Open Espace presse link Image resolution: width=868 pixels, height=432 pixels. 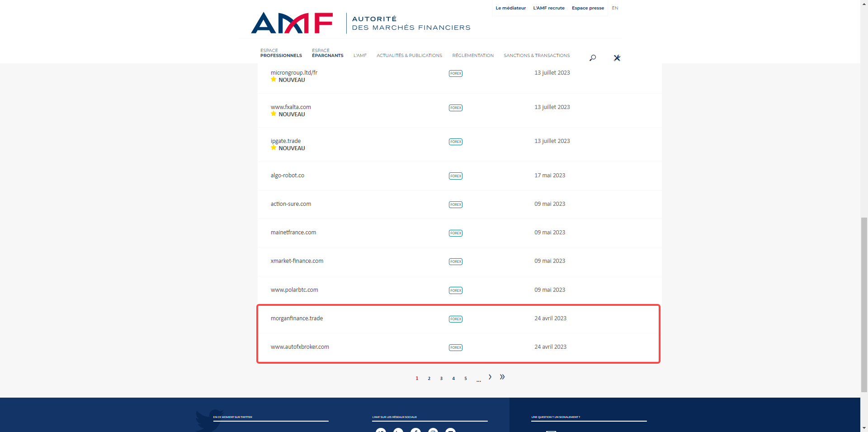pyautogui.click(x=588, y=8)
